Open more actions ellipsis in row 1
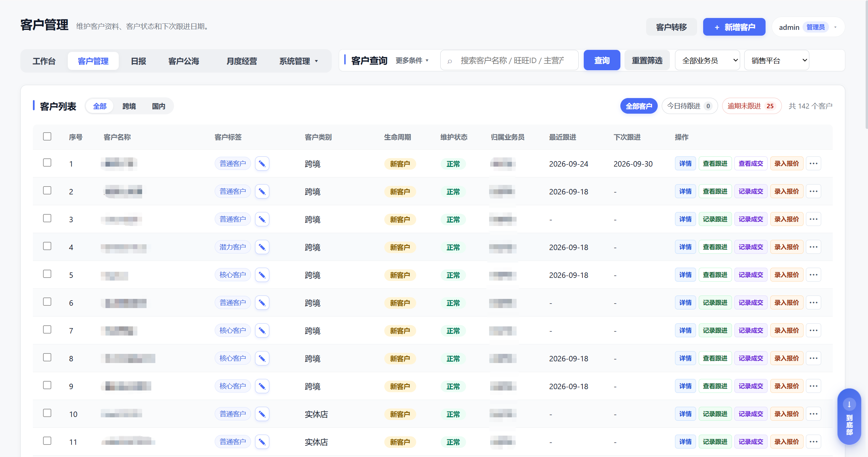 click(813, 164)
